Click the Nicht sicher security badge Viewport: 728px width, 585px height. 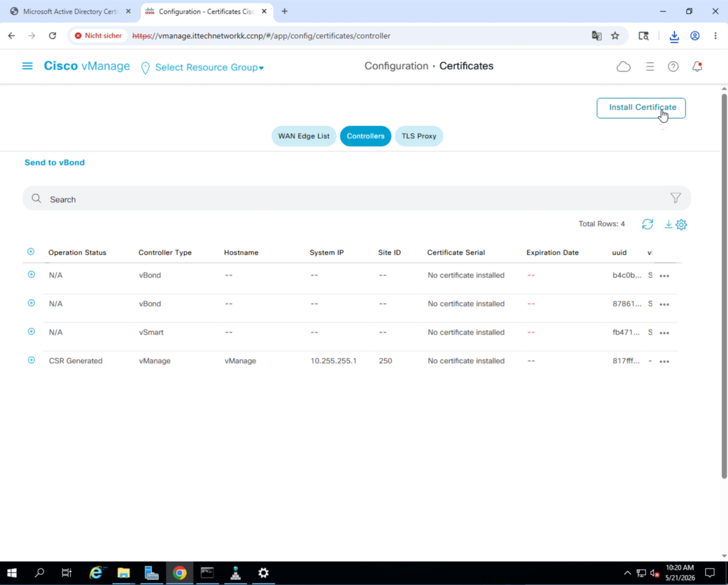(98, 36)
